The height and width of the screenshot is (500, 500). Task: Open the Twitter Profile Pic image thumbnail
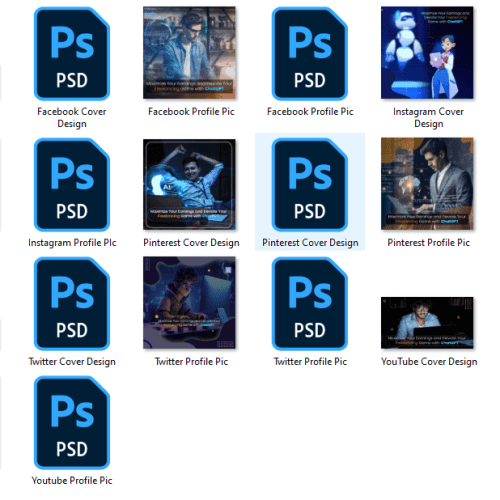pos(189,303)
